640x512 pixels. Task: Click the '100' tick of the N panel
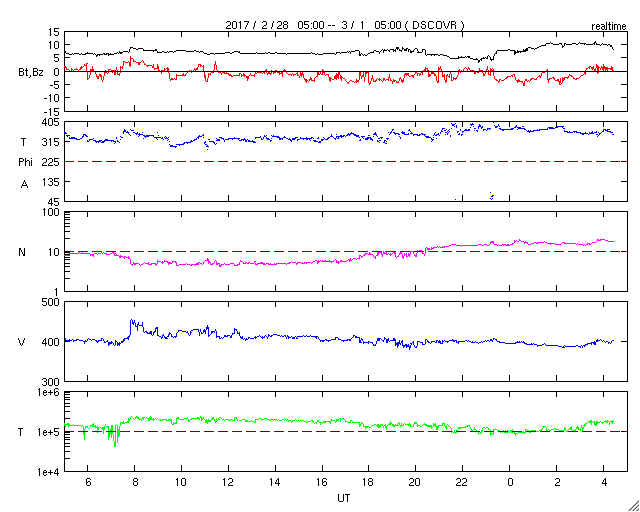click(51, 213)
